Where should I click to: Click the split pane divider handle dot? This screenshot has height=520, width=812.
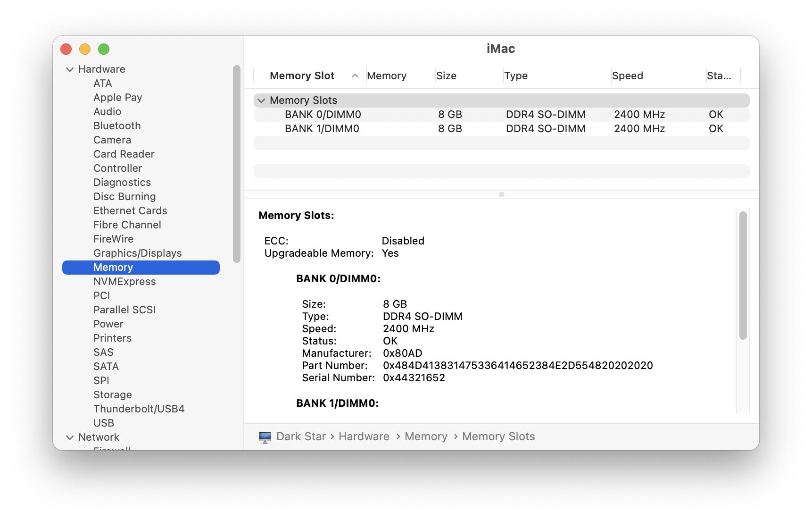[502, 194]
